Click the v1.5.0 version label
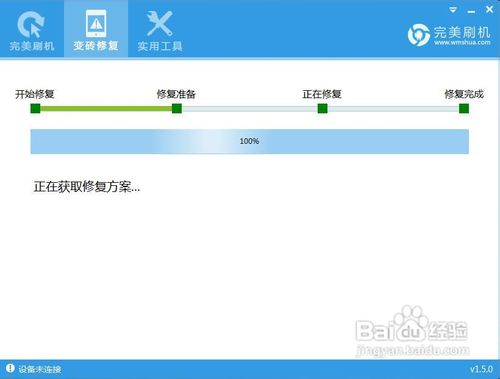 (x=481, y=369)
